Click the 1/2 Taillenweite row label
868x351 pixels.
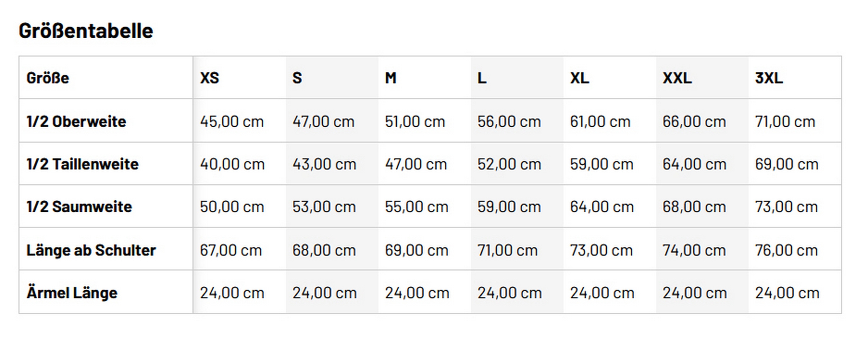[82, 164]
